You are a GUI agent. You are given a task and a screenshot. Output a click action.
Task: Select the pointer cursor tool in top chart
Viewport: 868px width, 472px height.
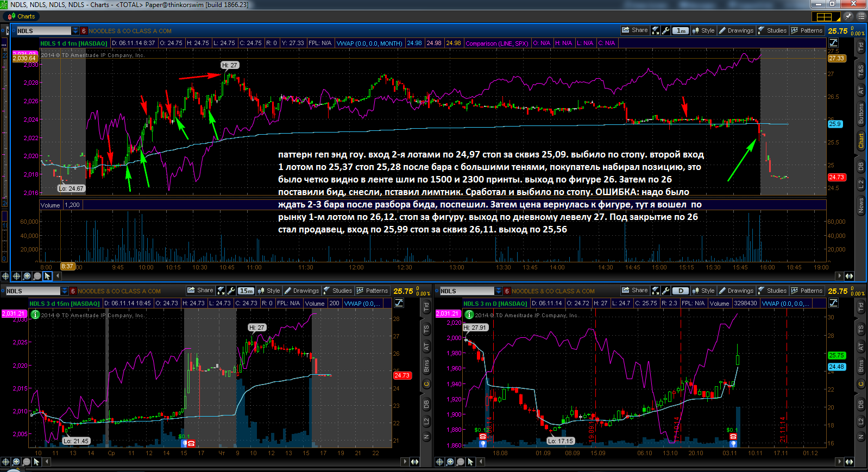[47, 276]
